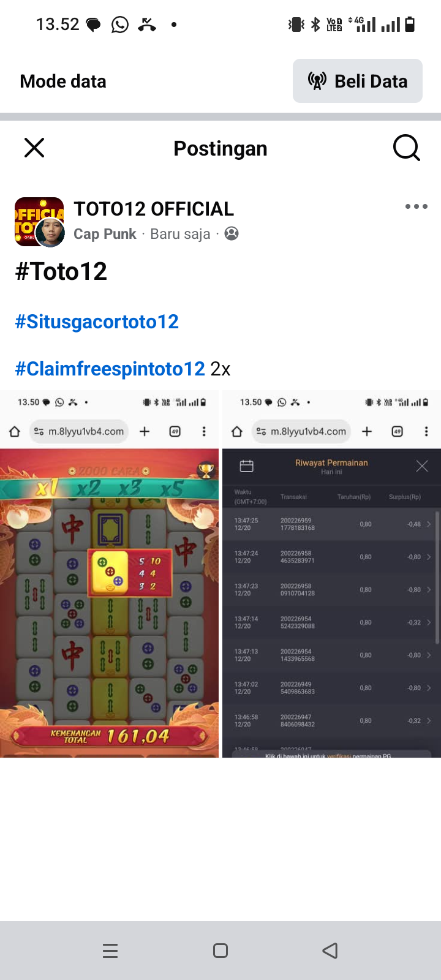
Task: Tap the Android home square button
Action: tap(221, 951)
